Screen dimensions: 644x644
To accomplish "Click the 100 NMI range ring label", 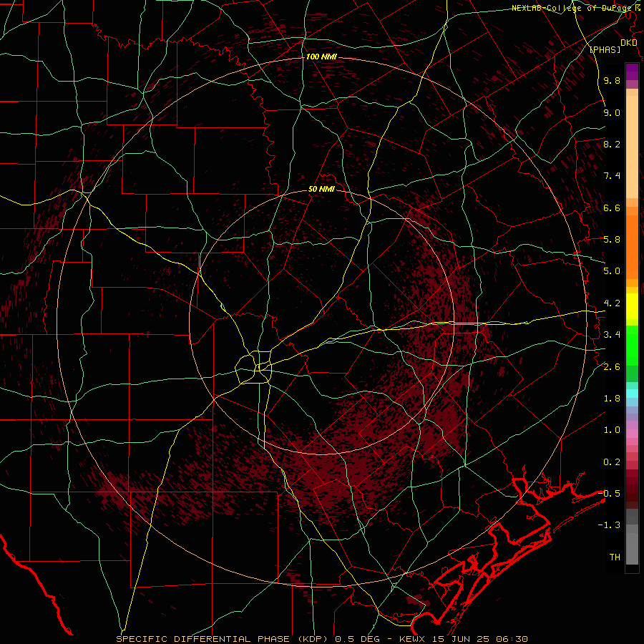I will (x=321, y=57).
